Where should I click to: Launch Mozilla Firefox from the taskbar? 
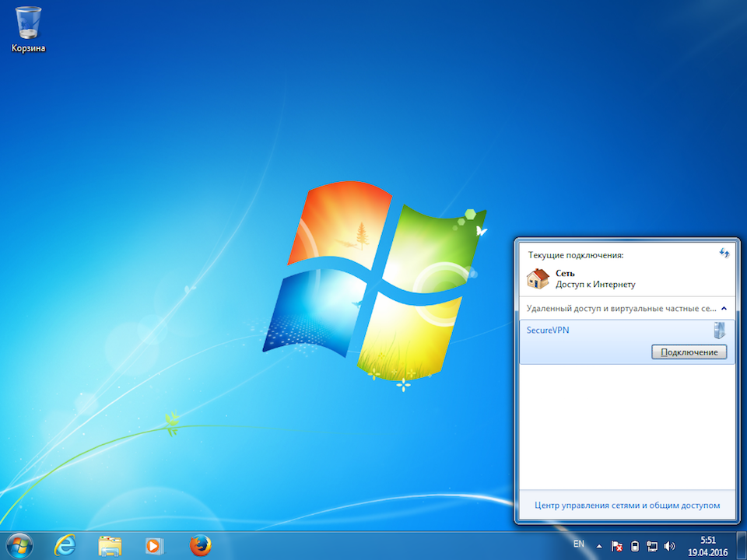point(200,546)
